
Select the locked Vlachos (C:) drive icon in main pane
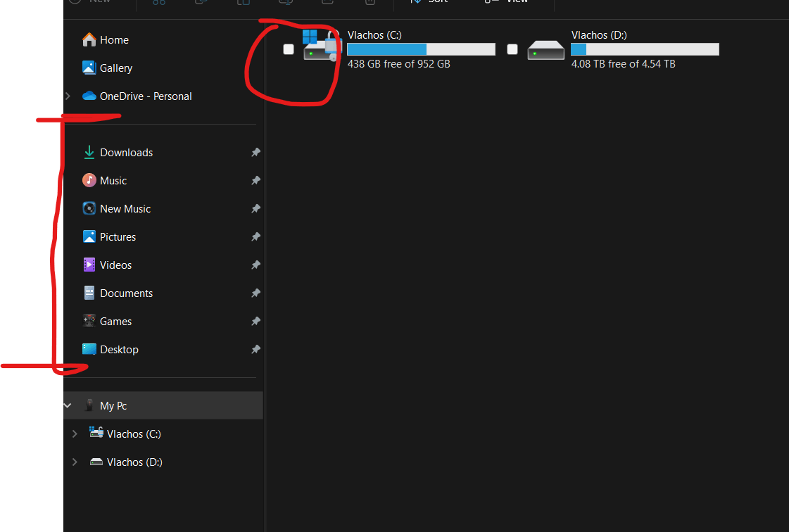[x=322, y=46]
